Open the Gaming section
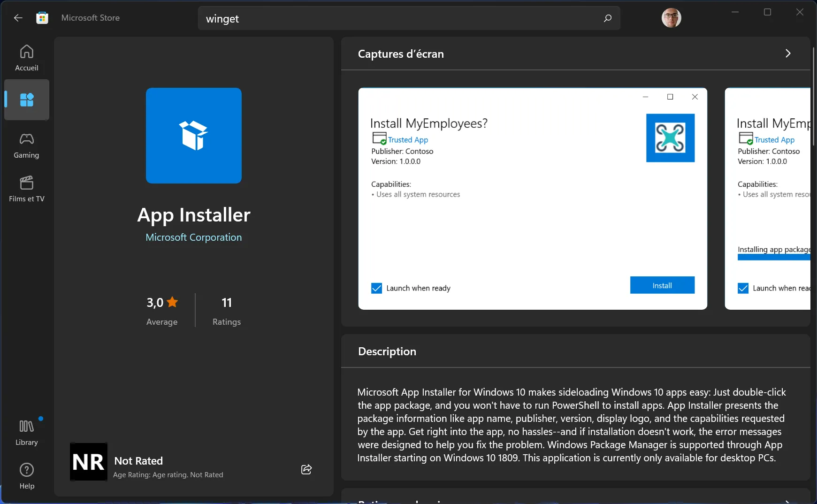 click(27, 145)
